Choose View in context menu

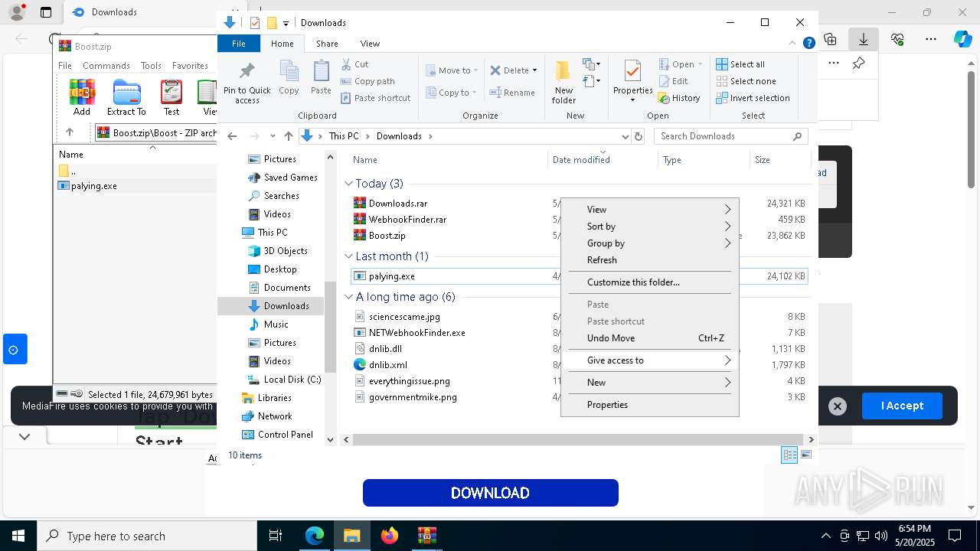[x=649, y=210]
